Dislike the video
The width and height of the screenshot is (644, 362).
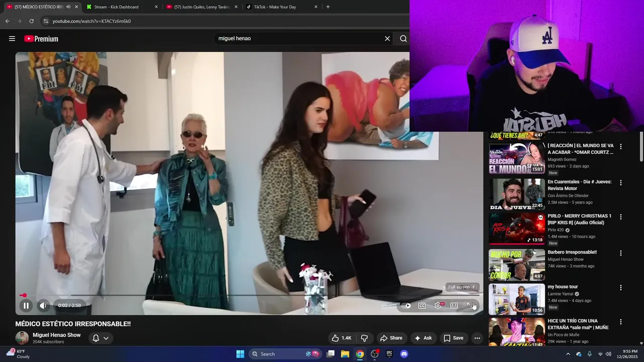point(364,338)
